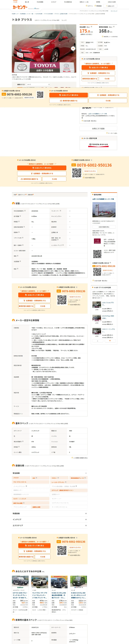Expand the インテリア section

[x=86, y=519]
